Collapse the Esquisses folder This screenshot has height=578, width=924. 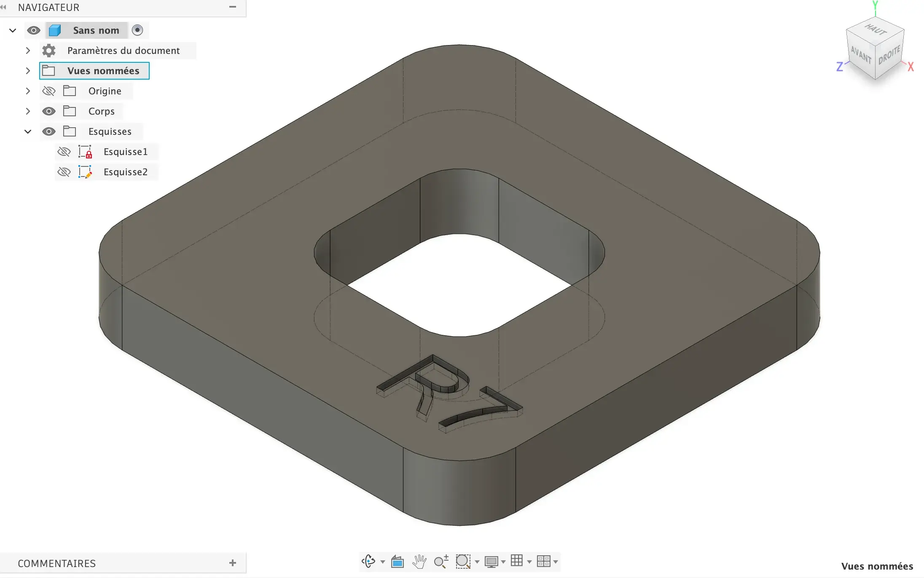click(28, 131)
